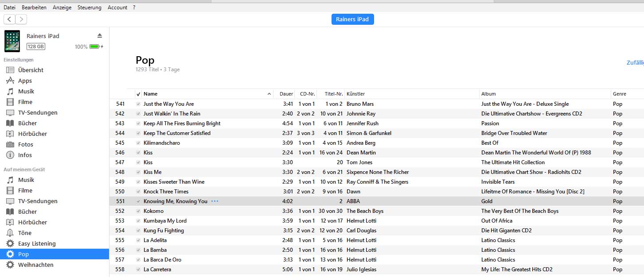Click the Rainers iPad button
Image resolution: width=644 pixels, height=277 pixels.
(353, 19)
